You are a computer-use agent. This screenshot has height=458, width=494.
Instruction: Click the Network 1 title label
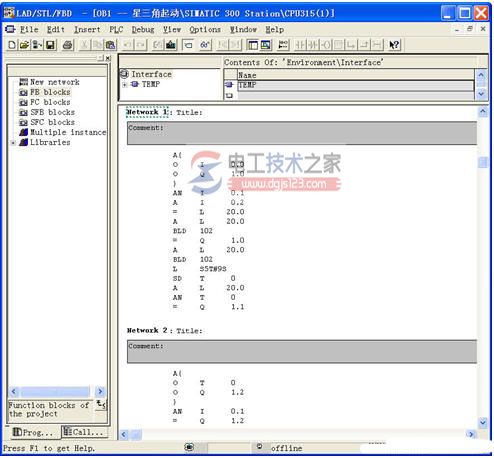[x=148, y=112]
